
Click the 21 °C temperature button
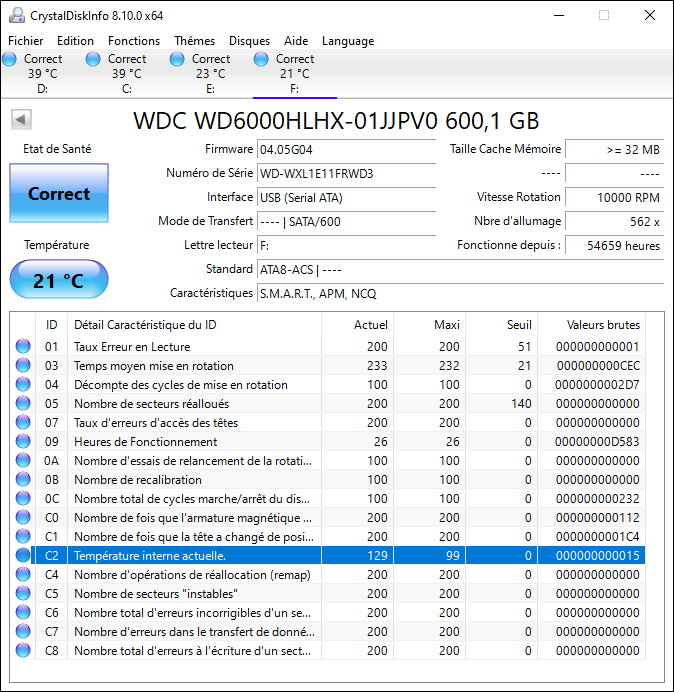pos(59,280)
